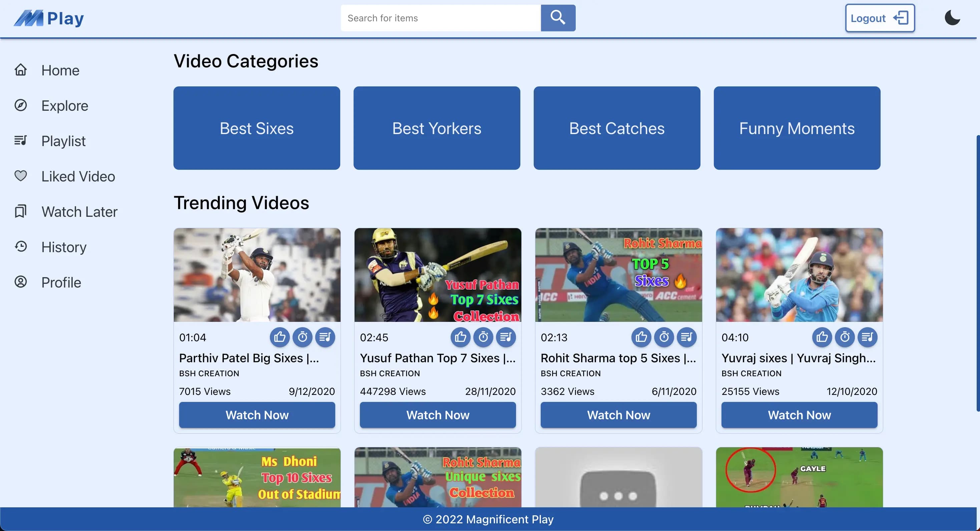980x531 pixels.
Task: Open the Best Sixes video category
Action: click(256, 127)
